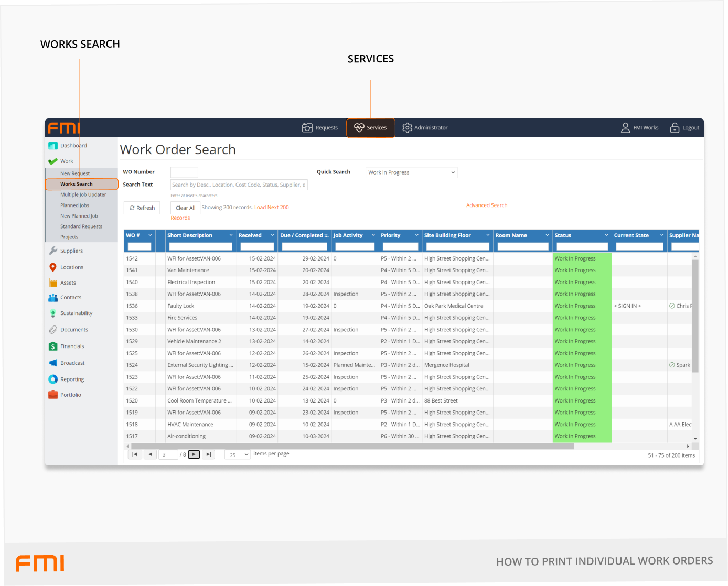Open the Requests camera icon
Image resolution: width=728 pixels, height=586 pixels.
point(307,128)
